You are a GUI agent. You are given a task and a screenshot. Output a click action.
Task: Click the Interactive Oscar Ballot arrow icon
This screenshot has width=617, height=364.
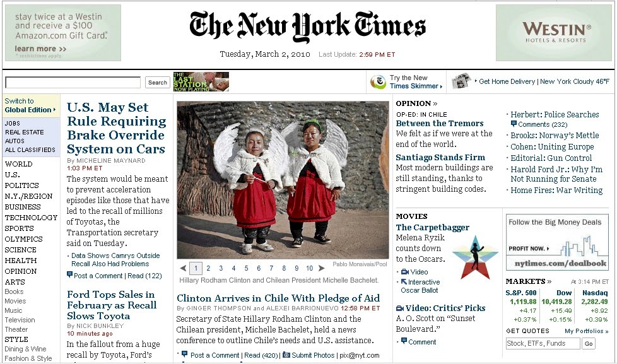[x=404, y=282]
